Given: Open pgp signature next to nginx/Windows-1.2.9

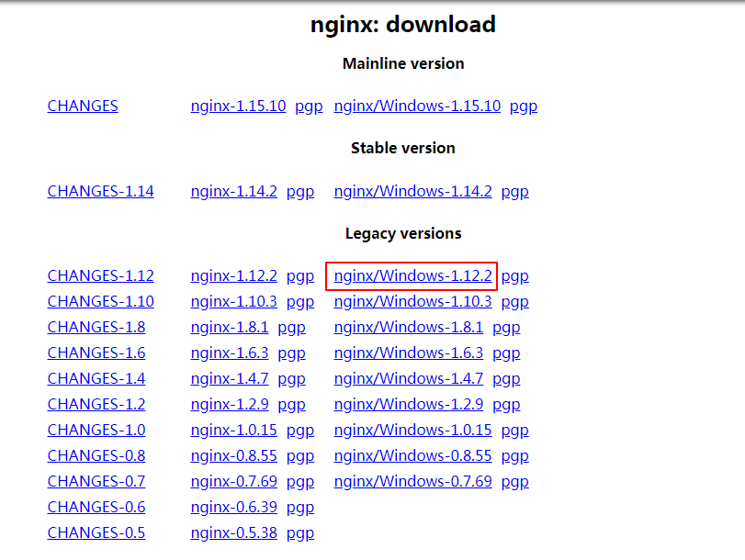Looking at the screenshot, I should pos(506,405).
